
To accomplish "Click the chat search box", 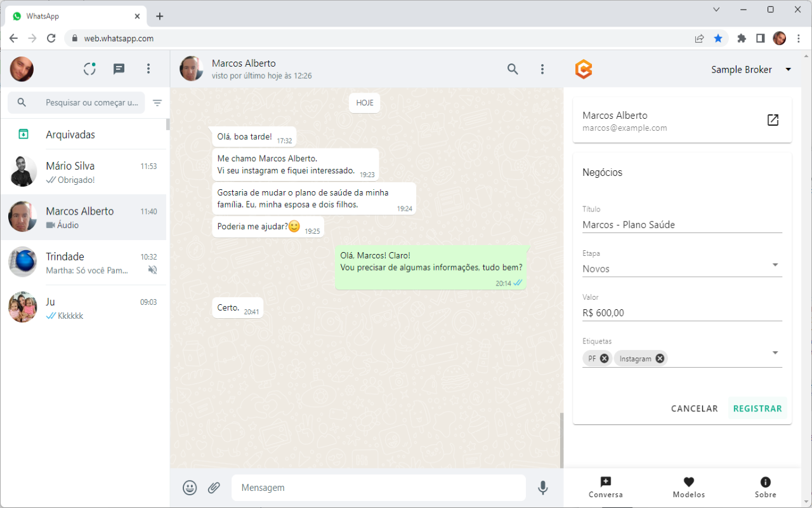I will [x=76, y=103].
